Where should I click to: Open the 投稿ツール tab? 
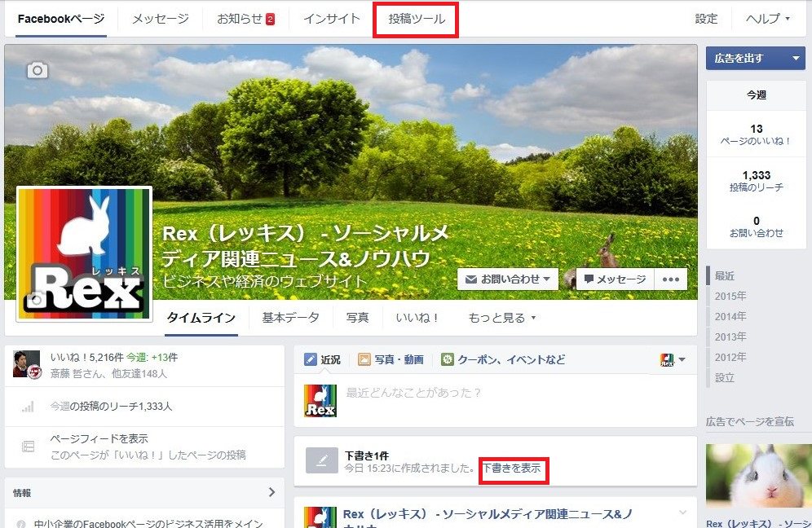click(x=417, y=20)
